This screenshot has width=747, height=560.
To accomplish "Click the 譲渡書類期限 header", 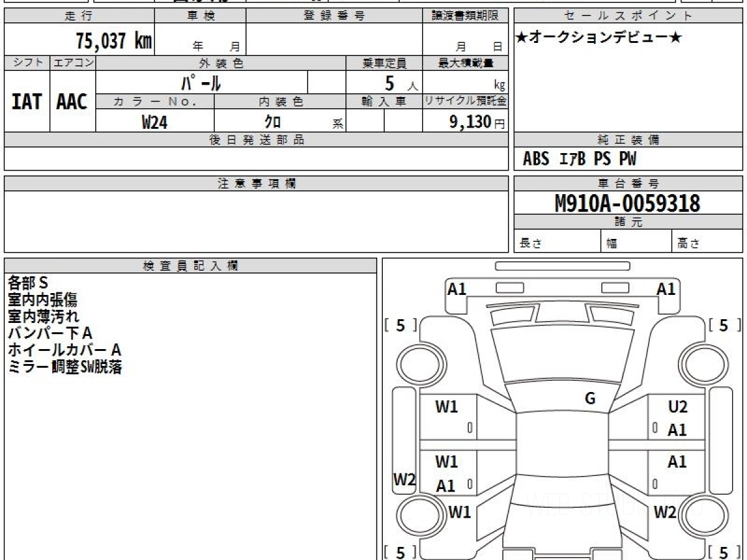I will click(x=465, y=16).
